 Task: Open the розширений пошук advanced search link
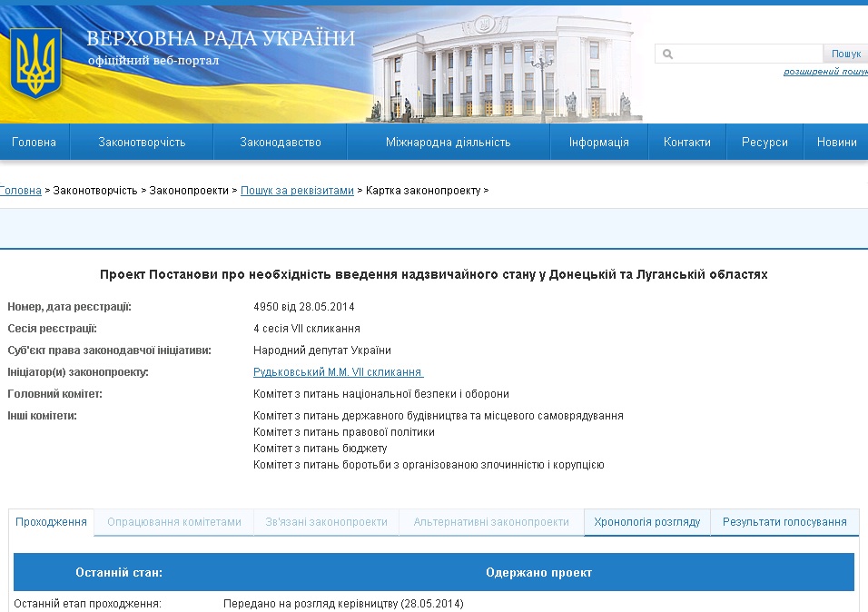click(825, 72)
